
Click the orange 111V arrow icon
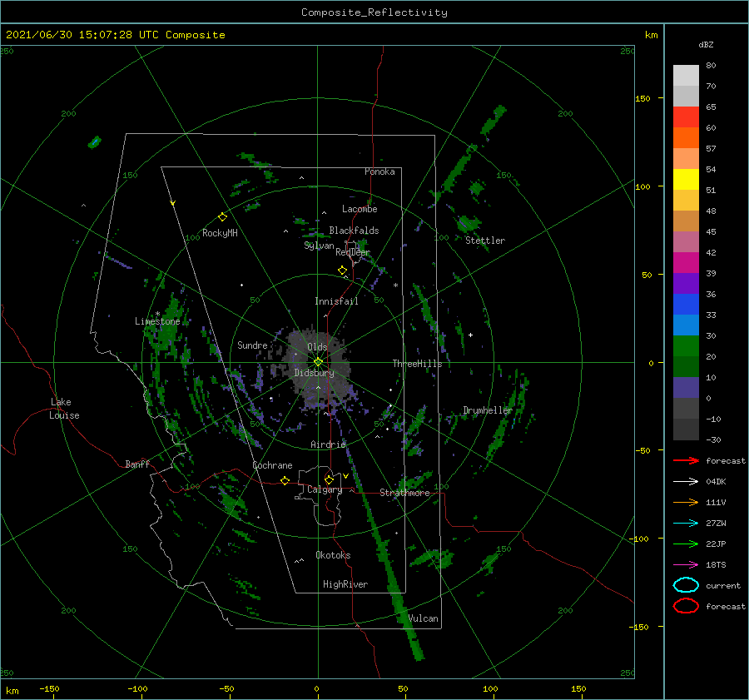coord(686,502)
